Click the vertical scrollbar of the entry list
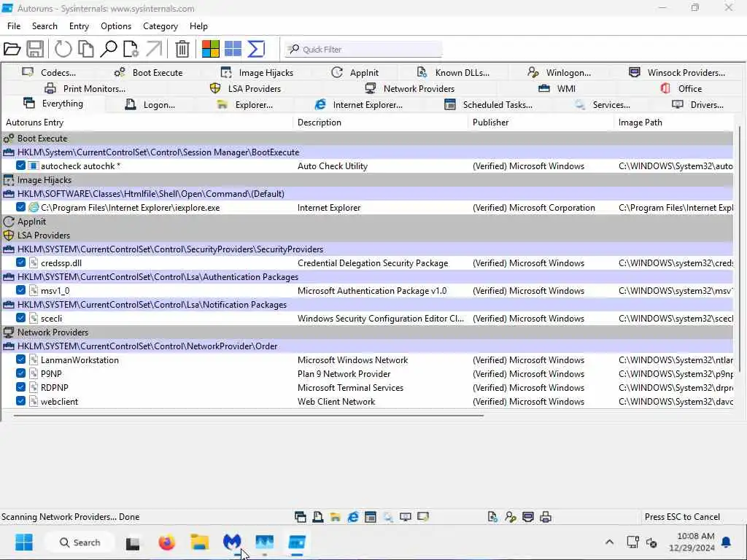Screen dimensions: 747x560 [x=740, y=248]
